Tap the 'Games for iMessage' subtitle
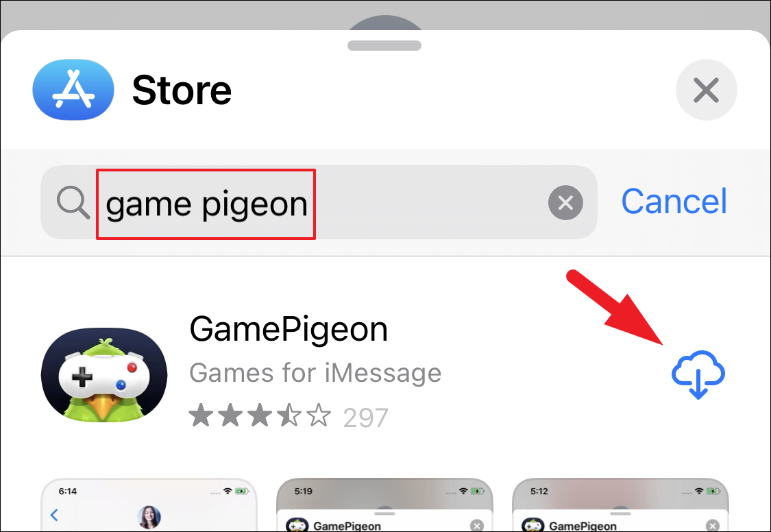The width and height of the screenshot is (771, 532). [315, 373]
